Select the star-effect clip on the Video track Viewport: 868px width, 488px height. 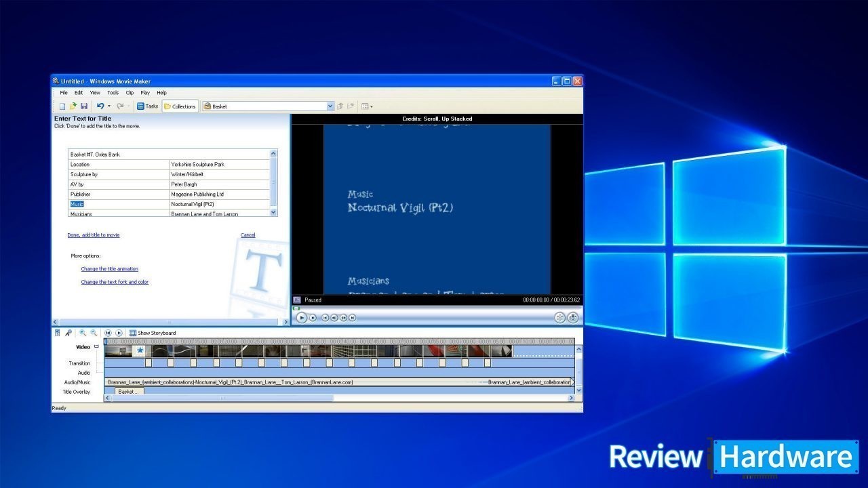(140, 350)
